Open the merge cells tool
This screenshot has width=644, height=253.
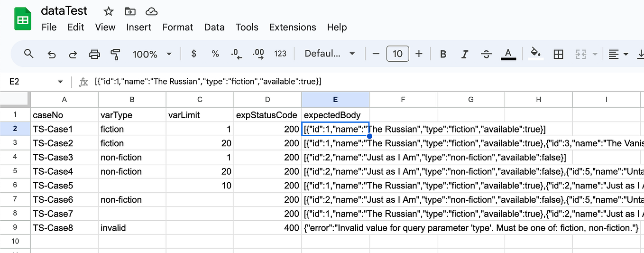click(x=581, y=54)
